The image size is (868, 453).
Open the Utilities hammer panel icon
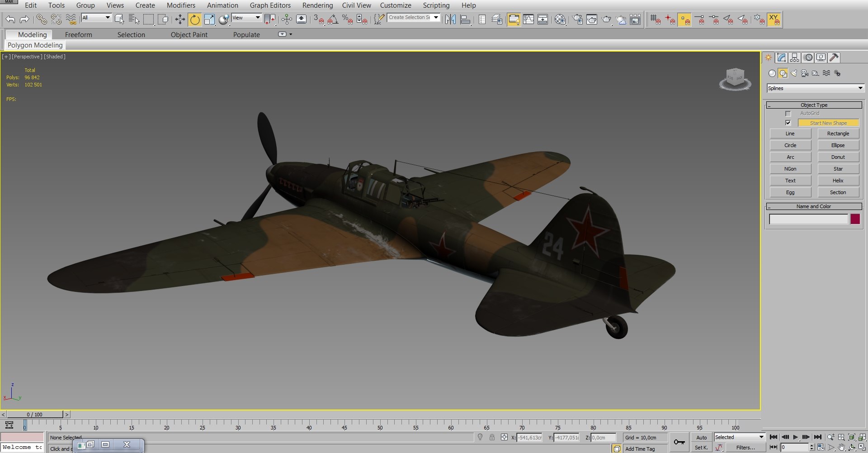click(x=835, y=57)
